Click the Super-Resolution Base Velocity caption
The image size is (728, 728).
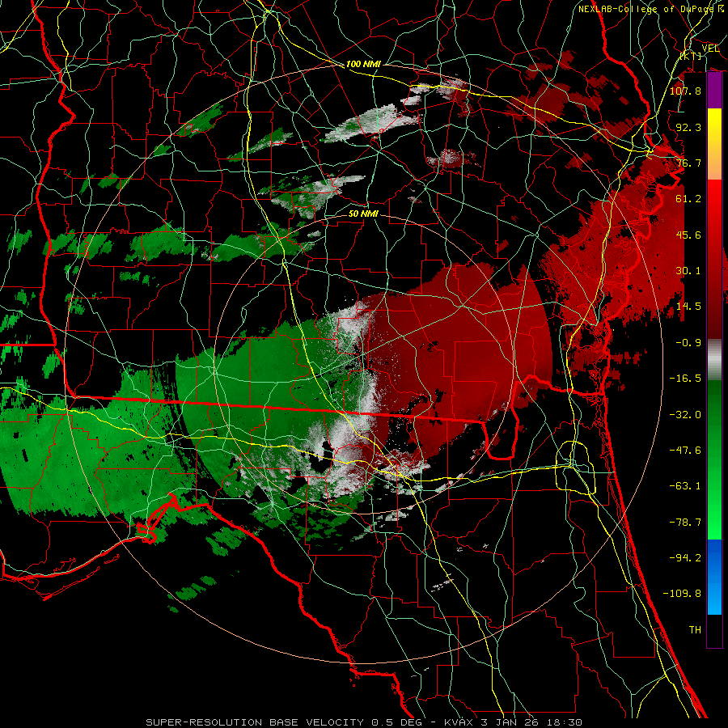tap(364, 722)
